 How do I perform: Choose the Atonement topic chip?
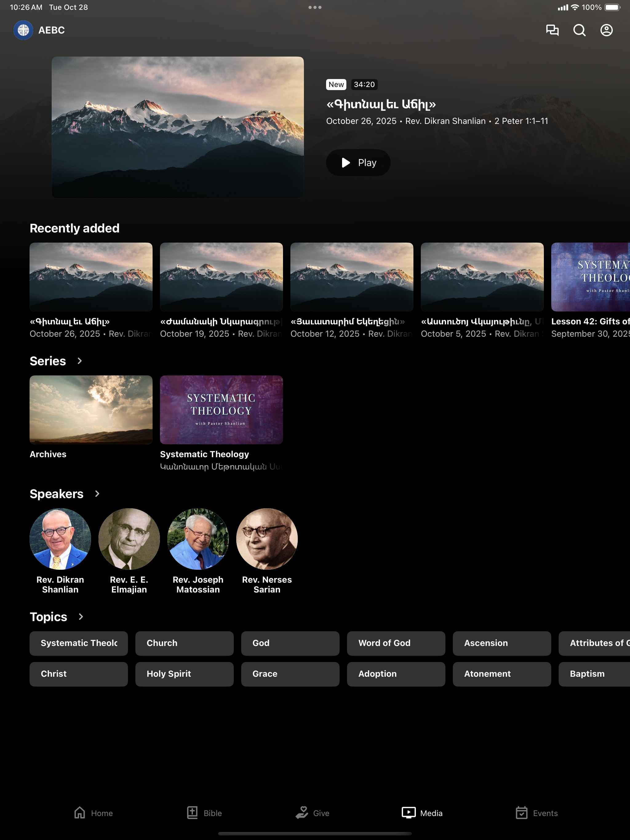pos(502,674)
